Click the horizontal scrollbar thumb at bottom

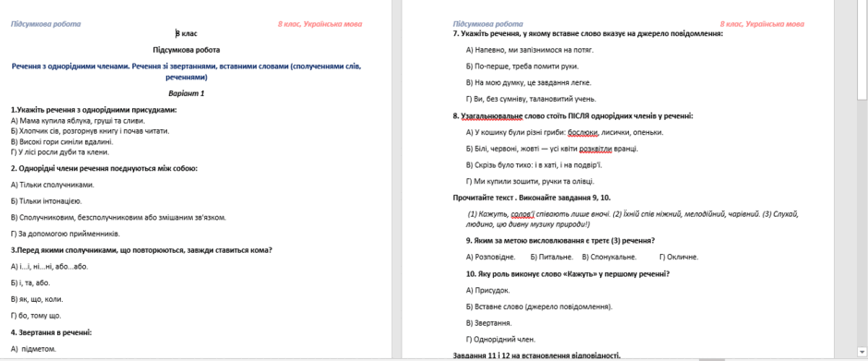(x=712, y=359)
